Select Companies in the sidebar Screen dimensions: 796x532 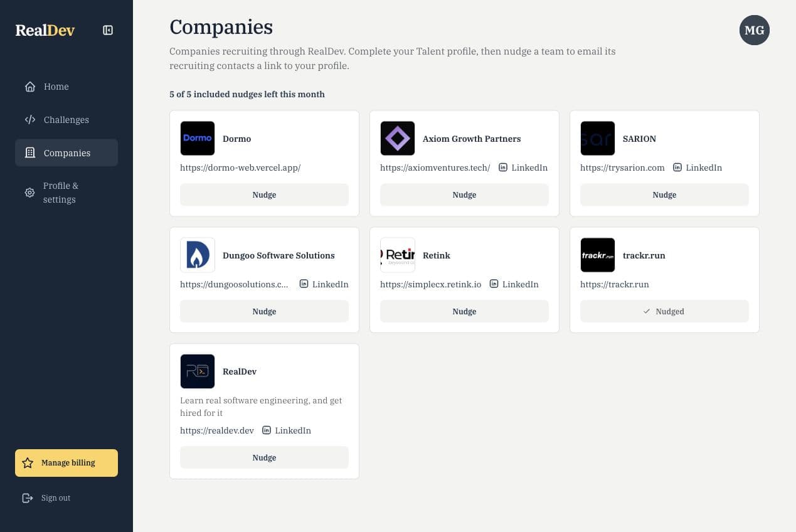pos(66,153)
